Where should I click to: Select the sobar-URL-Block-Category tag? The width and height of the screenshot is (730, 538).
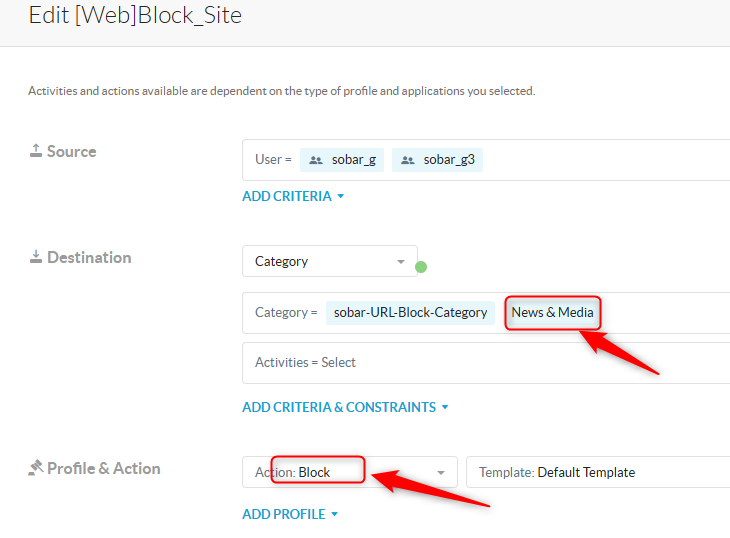410,312
